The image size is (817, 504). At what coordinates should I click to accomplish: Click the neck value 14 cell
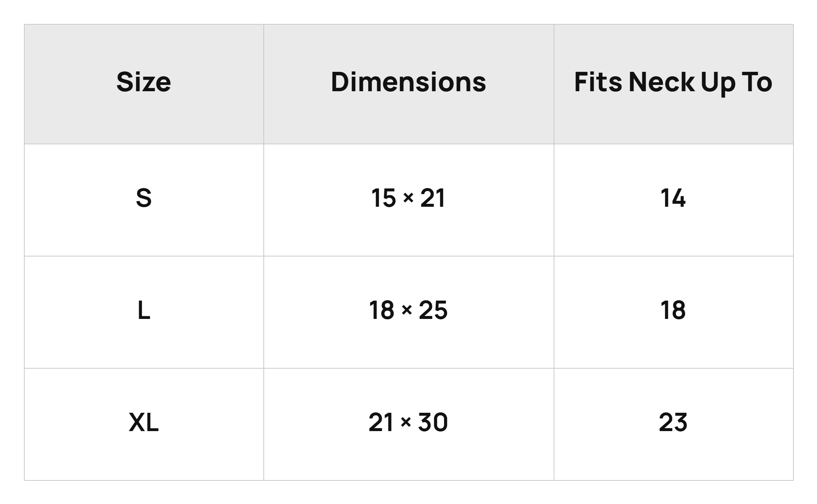pos(673,200)
